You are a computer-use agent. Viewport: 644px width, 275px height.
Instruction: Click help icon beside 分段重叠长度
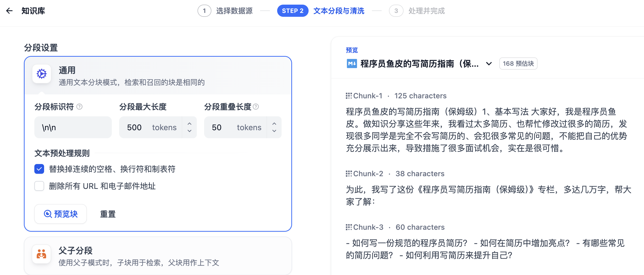[256, 107]
